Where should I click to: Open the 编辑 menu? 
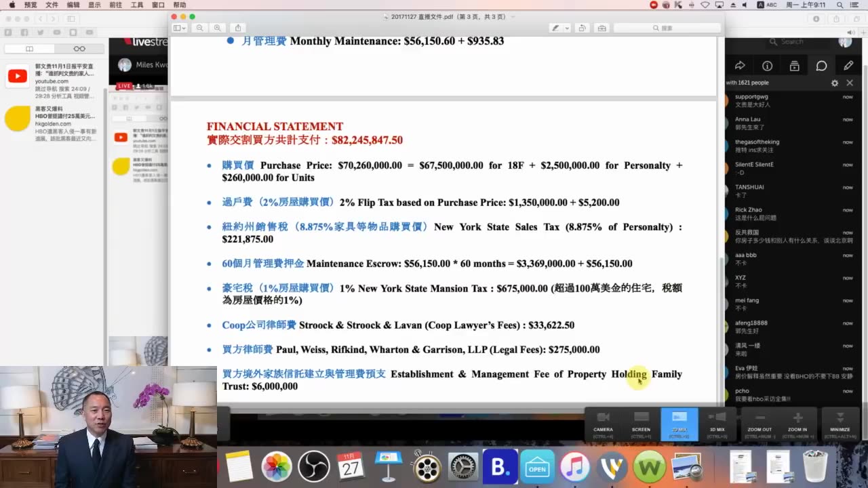click(x=73, y=5)
